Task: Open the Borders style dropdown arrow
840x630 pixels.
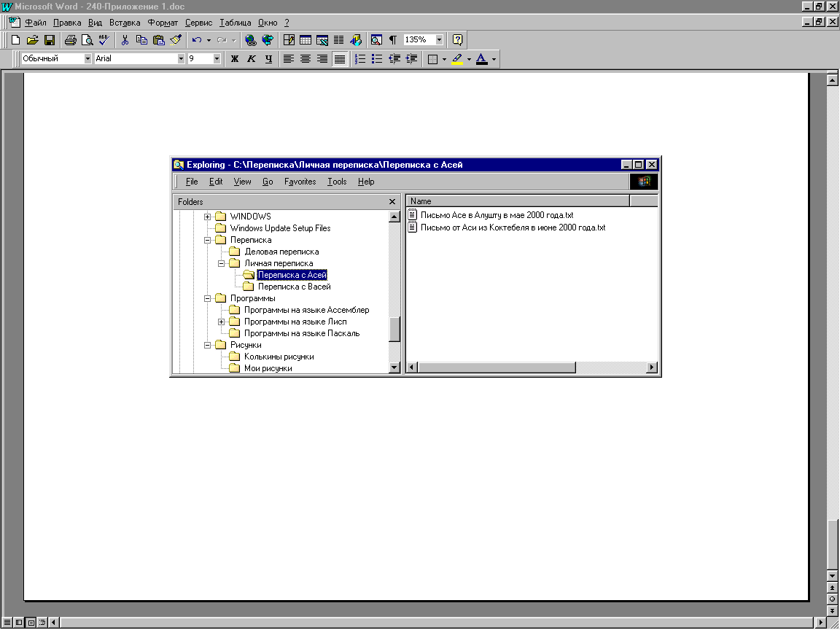Action: tap(444, 59)
